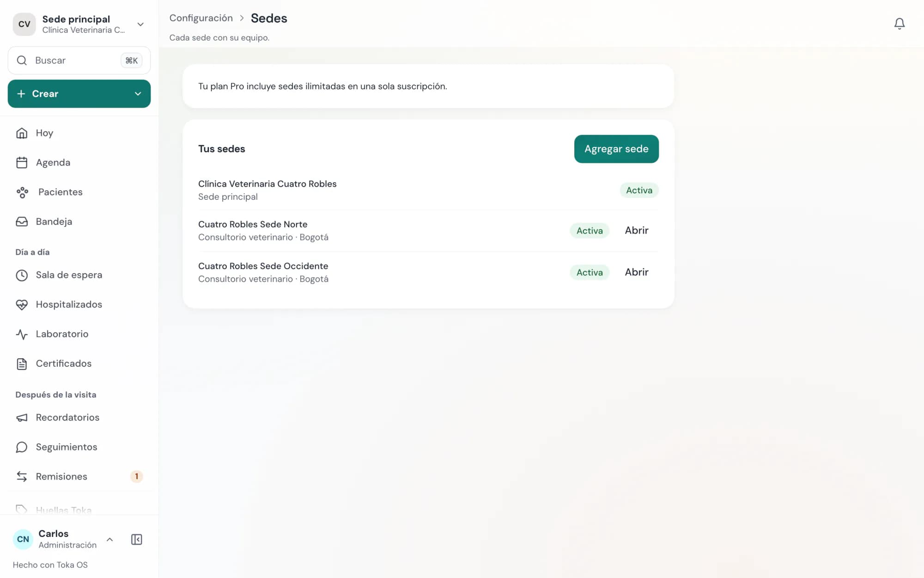The image size is (924, 578).
Task: Open Hoy via its home icon
Action: point(22,133)
